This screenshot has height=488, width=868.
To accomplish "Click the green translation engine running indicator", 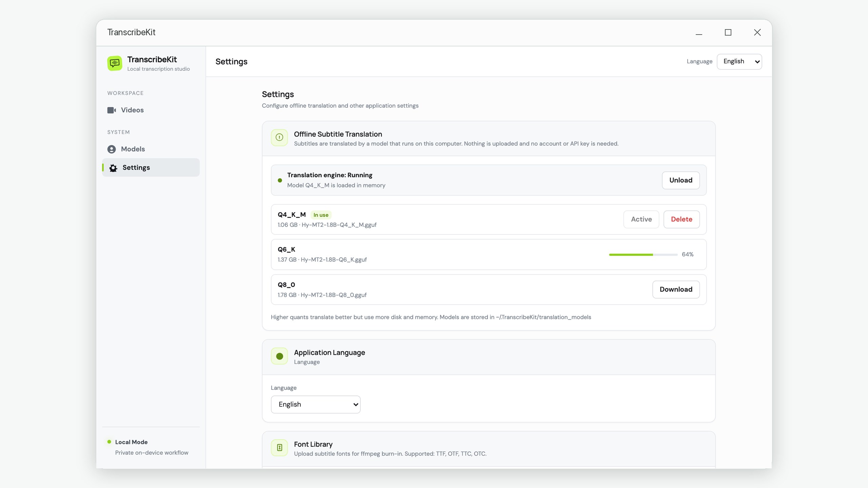I will click(x=280, y=180).
